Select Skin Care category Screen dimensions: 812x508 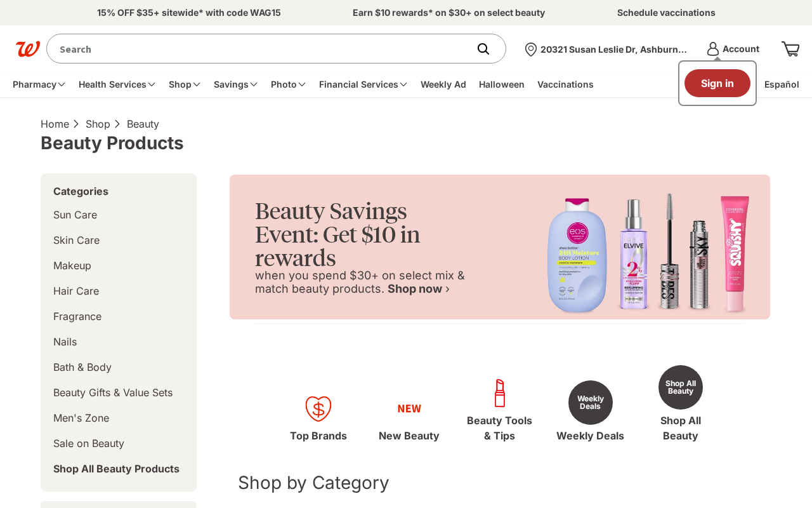[77, 240]
